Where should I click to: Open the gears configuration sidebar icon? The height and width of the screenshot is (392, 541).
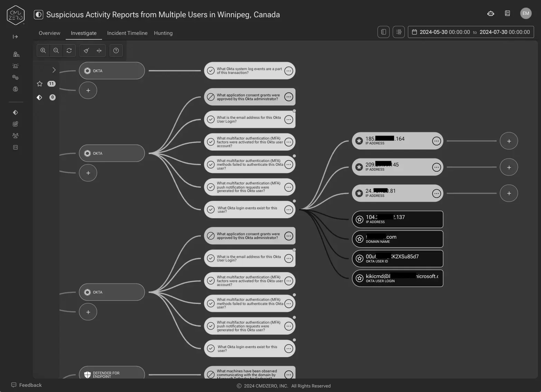(x=16, y=77)
